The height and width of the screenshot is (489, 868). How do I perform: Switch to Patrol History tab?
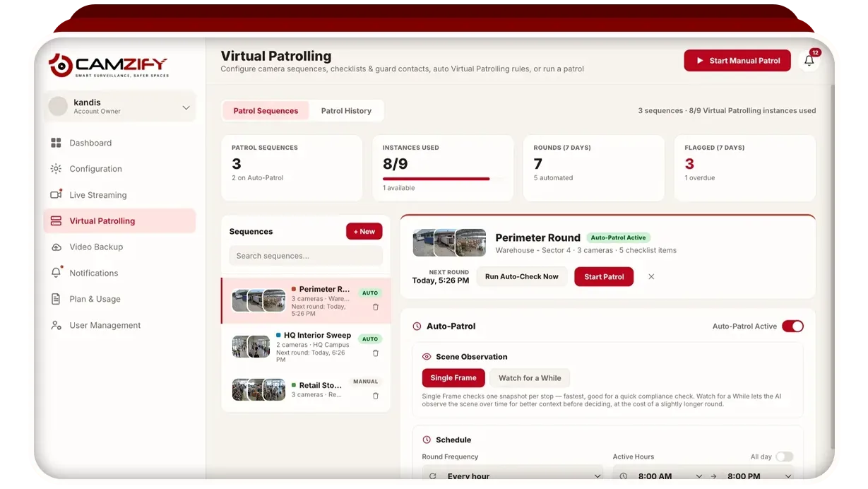click(x=346, y=111)
